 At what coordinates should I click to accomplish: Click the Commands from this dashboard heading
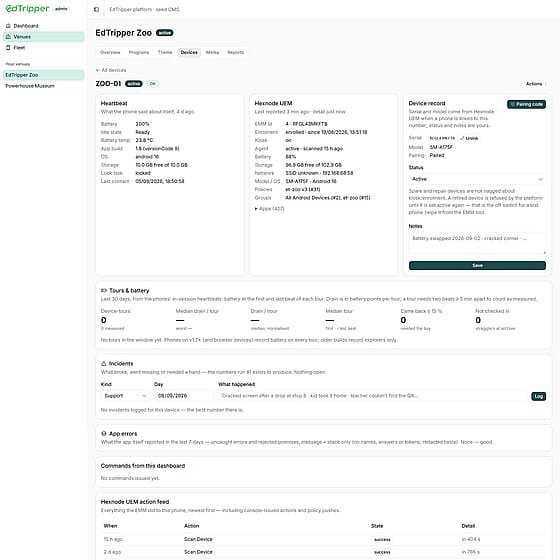coord(143,466)
